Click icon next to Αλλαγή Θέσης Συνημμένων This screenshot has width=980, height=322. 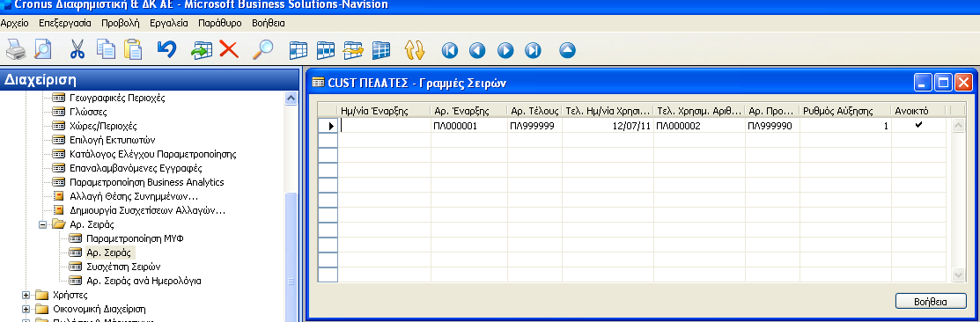(x=58, y=196)
